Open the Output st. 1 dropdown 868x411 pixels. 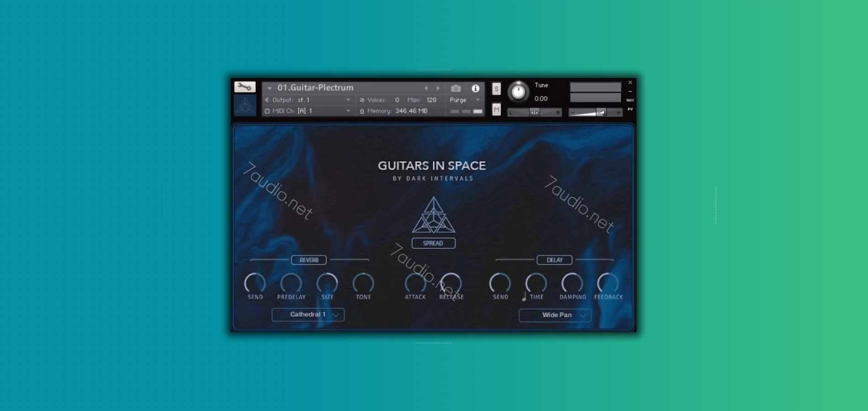pos(307,100)
